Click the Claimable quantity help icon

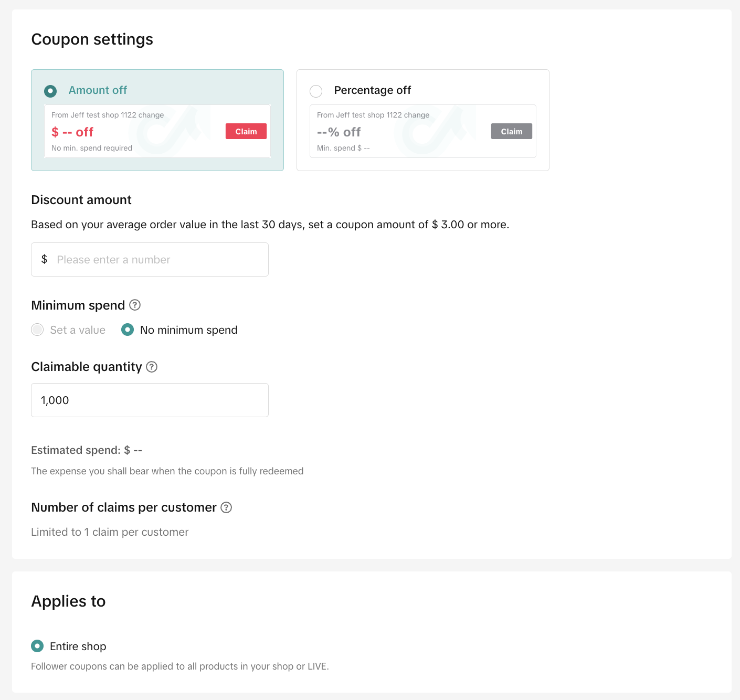coord(152,367)
